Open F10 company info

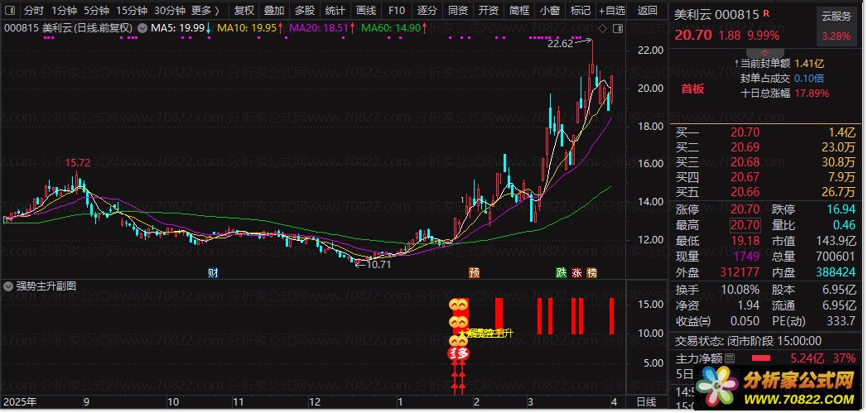[397, 11]
